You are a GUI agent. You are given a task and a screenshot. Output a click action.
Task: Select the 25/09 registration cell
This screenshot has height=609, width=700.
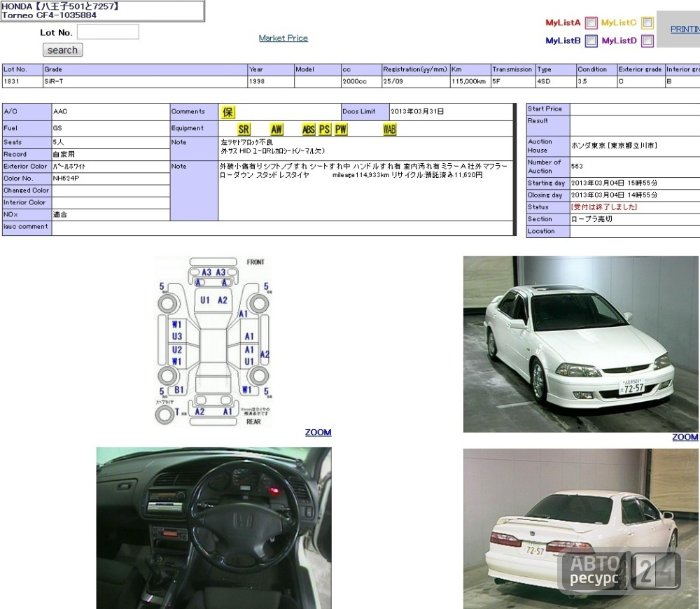[x=416, y=82]
